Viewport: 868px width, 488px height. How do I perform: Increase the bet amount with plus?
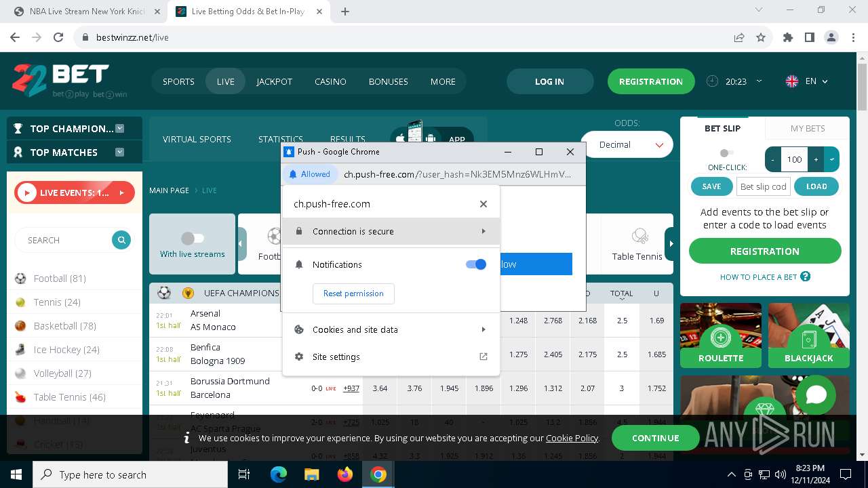coord(816,159)
